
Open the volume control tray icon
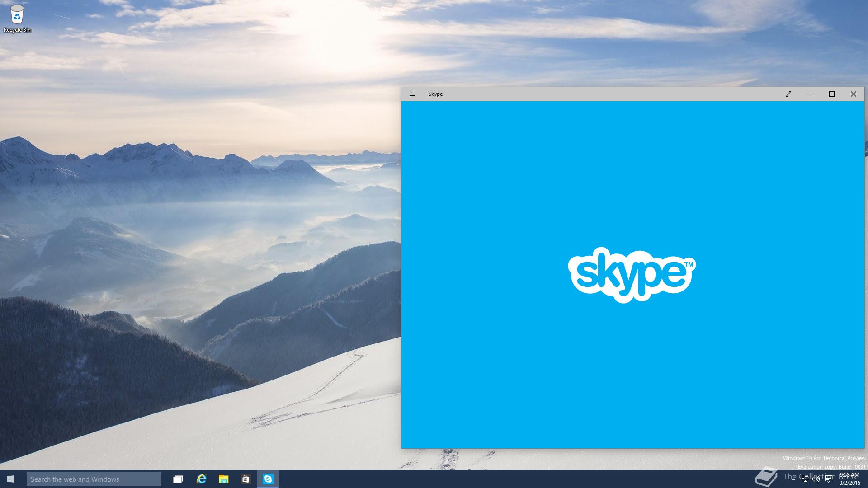pyautogui.click(x=816, y=479)
